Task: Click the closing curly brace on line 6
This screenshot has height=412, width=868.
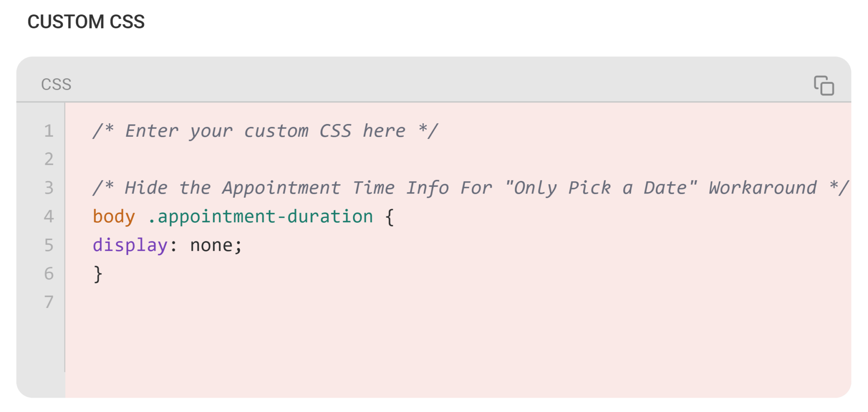Action: (x=97, y=274)
